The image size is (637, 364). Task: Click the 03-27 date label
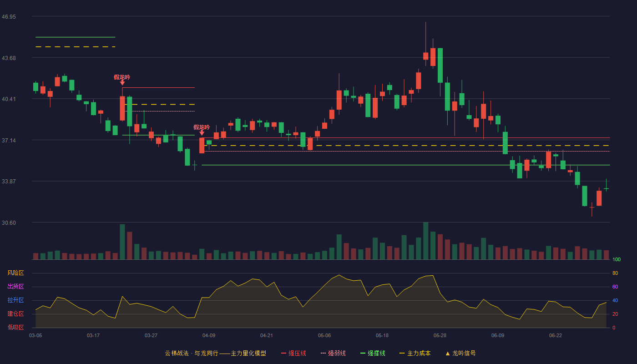(151, 335)
